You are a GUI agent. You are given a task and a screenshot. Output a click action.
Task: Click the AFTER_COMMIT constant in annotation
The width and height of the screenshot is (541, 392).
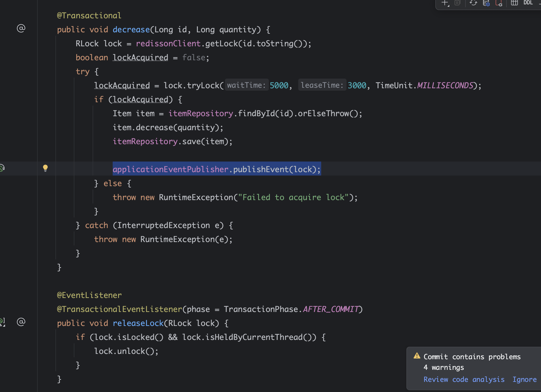click(x=331, y=309)
